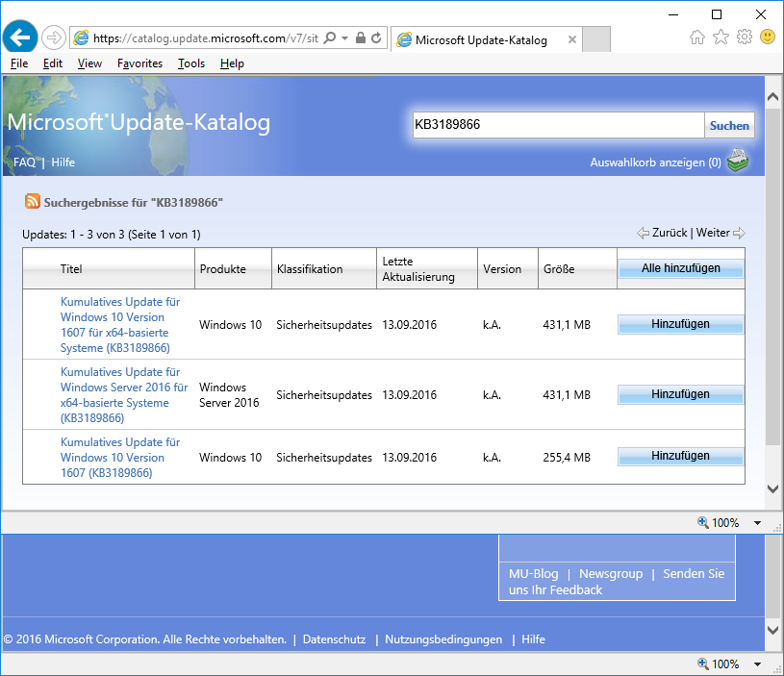This screenshot has height=676, width=784.
Task: Open the Tools gear icon
Action: 744,37
